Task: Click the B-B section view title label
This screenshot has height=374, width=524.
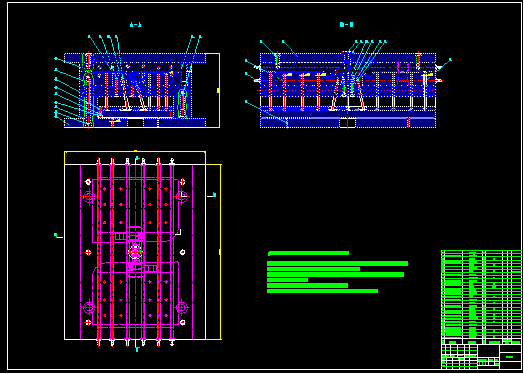Action: [x=347, y=24]
